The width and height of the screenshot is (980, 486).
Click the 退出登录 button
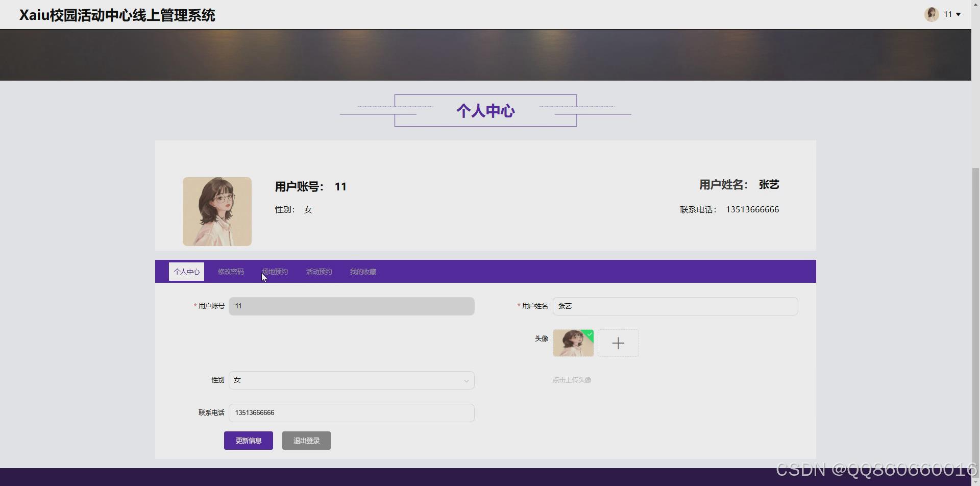click(x=306, y=440)
